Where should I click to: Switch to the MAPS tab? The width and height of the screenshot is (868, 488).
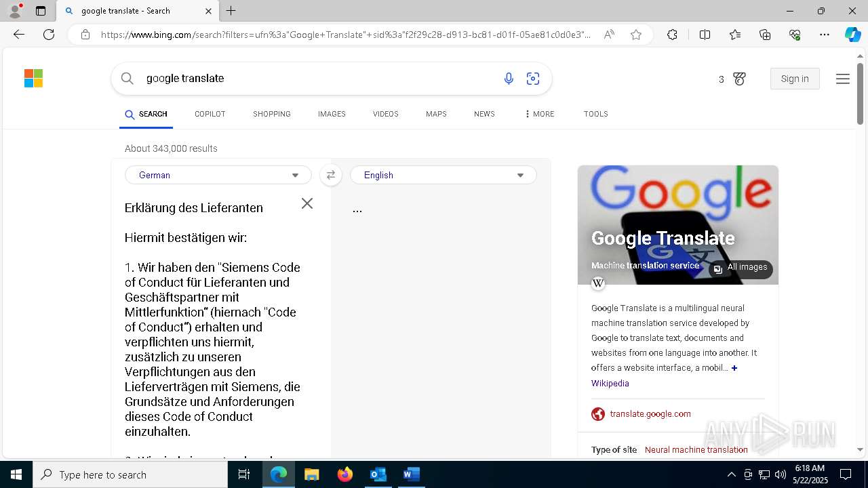pos(436,114)
